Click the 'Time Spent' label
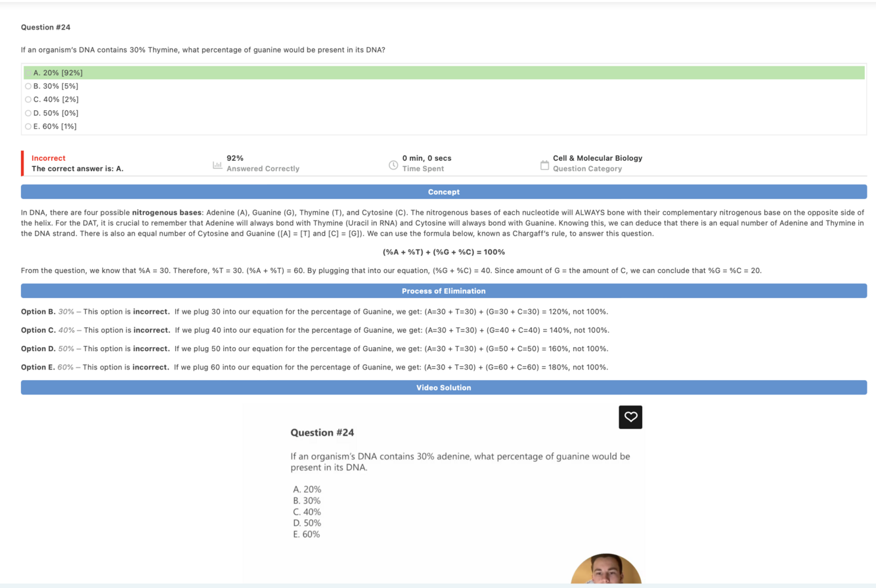This screenshot has height=588, width=876. coord(423,169)
